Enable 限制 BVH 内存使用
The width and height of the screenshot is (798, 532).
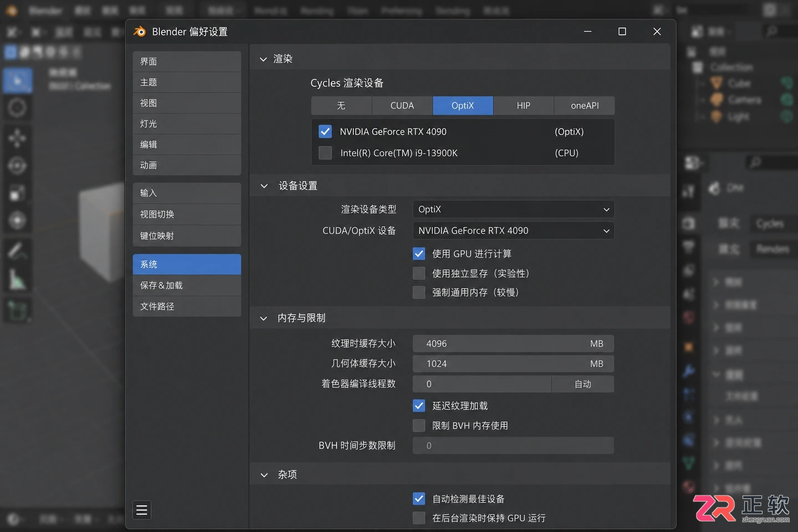(x=419, y=426)
